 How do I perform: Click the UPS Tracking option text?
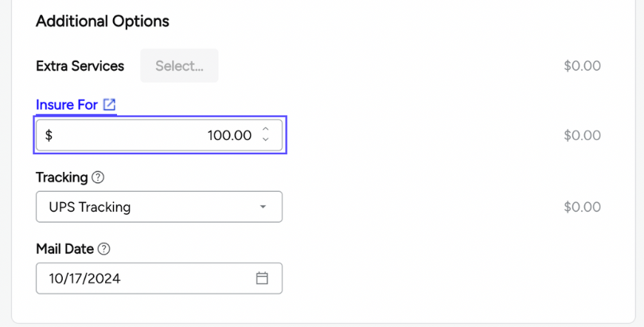(x=90, y=207)
